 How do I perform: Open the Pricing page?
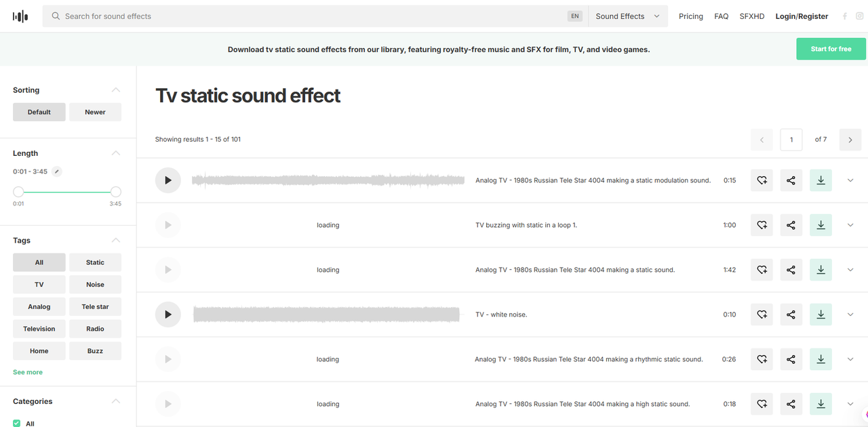[x=690, y=16]
